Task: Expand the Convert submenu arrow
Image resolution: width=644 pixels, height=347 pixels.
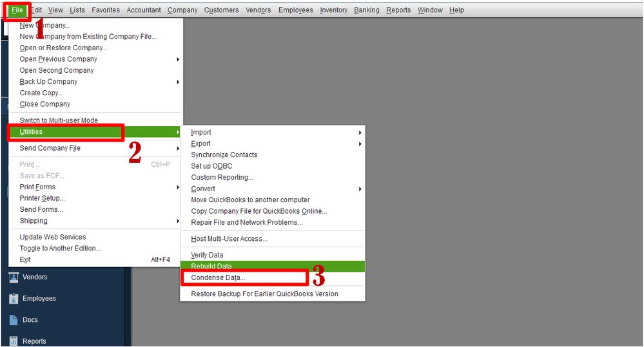Action: click(x=360, y=189)
